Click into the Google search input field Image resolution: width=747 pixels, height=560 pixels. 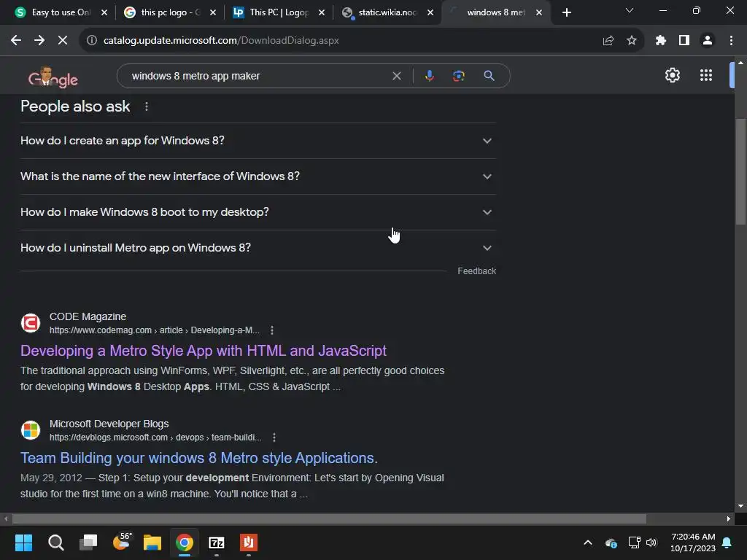point(258,76)
